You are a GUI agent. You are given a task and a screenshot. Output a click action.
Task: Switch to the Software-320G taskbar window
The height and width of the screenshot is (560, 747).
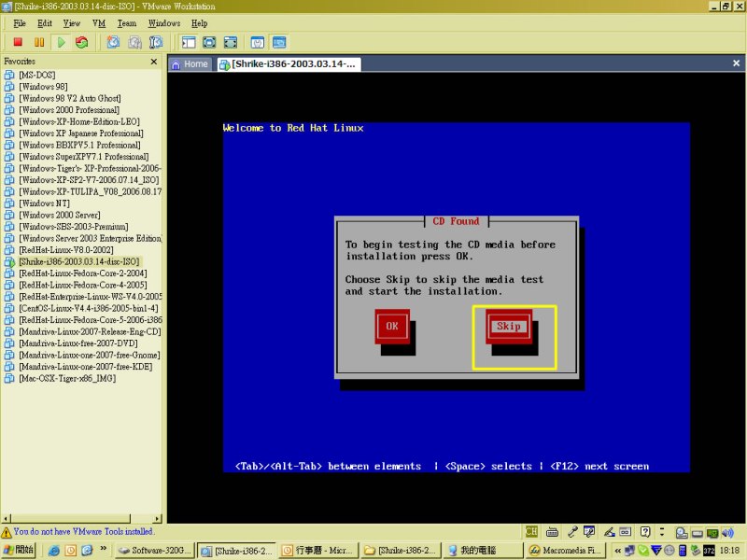click(x=155, y=551)
